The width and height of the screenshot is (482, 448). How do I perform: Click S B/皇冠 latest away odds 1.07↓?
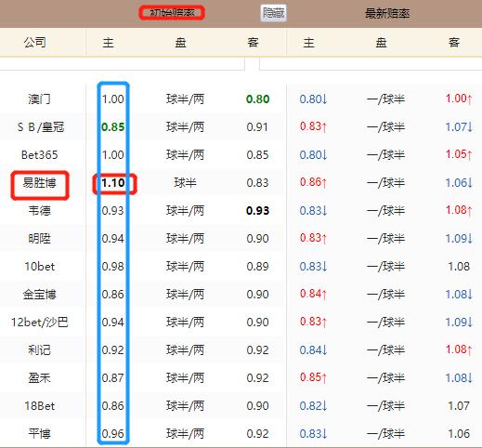(459, 126)
